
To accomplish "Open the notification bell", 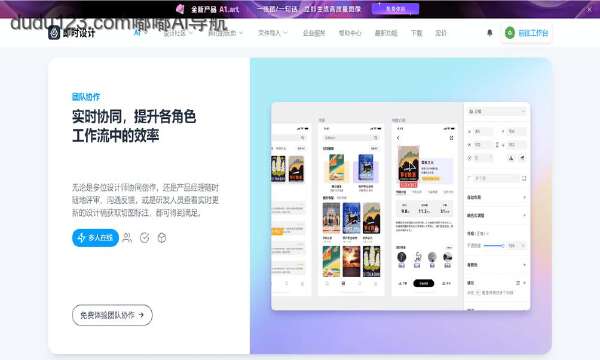I will (489, 33).
